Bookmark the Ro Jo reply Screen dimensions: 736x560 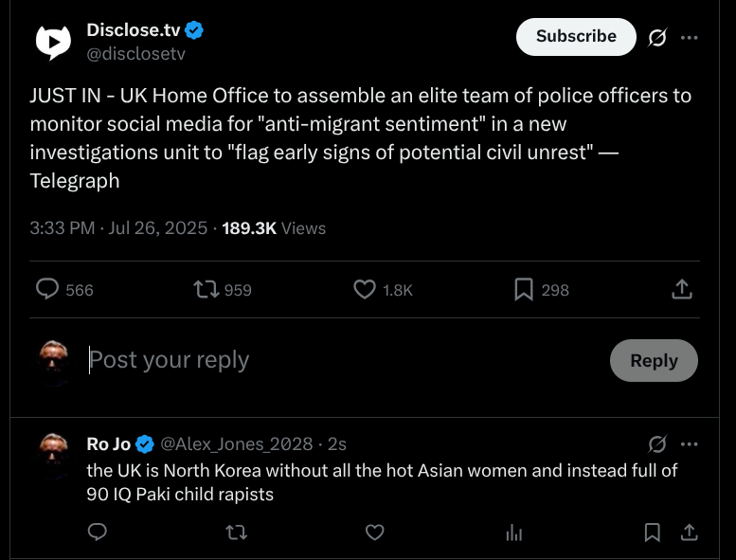[653, 533]
